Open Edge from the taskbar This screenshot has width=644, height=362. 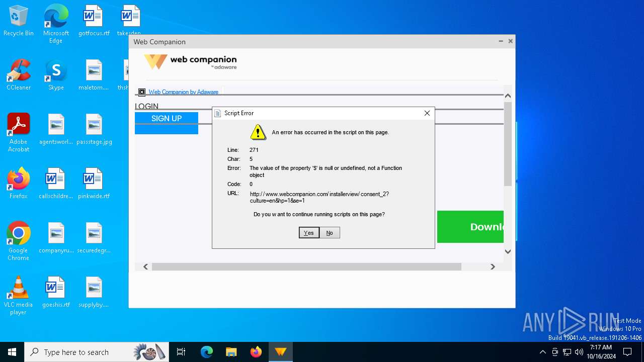pos(207,352)
